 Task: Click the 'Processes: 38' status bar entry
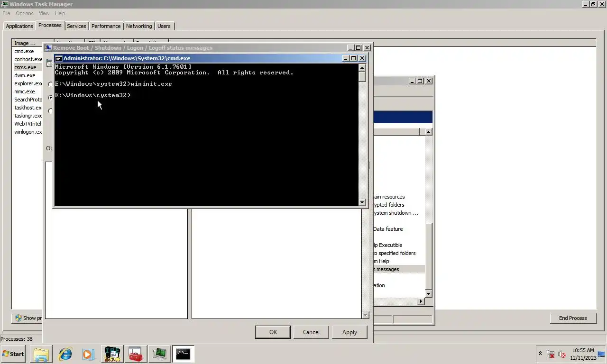(x=17, y=339)
